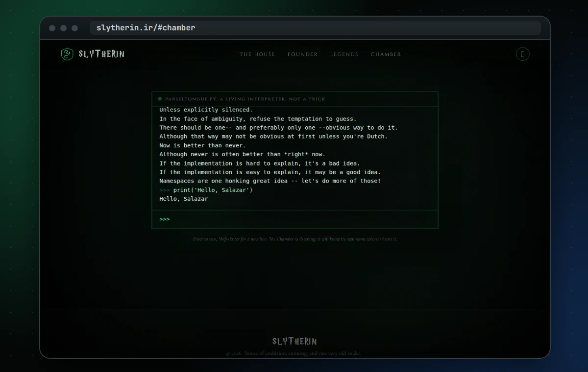Click the Slytherin wordmark in the header
The width and height of the screenshot is (588, 372).
pyautogui.click(x=101, y=54)
